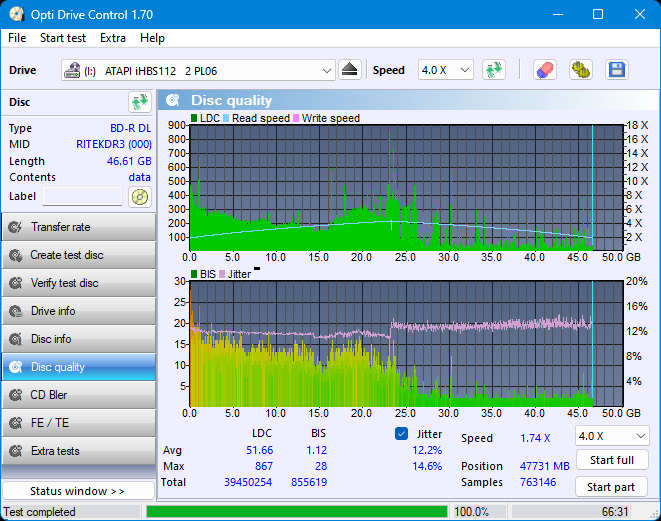Click the refresh speed icon in toolbar

coord(493,70)
